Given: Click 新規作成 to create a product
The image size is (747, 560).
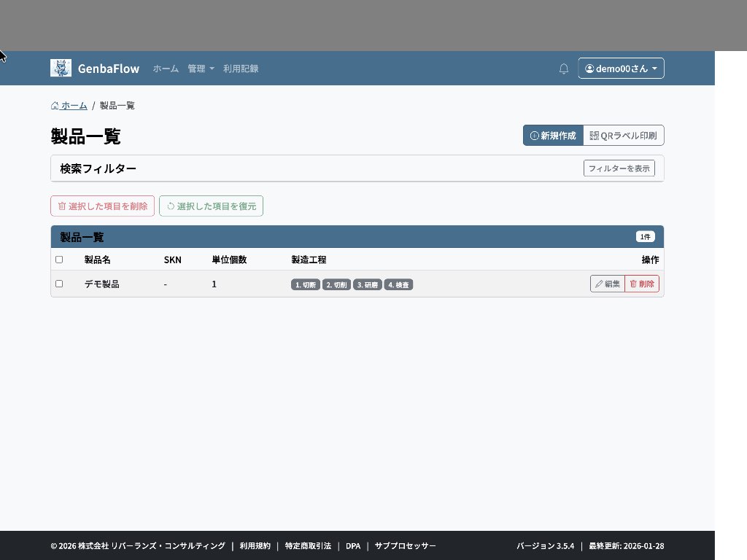Looking at the screenshot, I should [553, 136].
